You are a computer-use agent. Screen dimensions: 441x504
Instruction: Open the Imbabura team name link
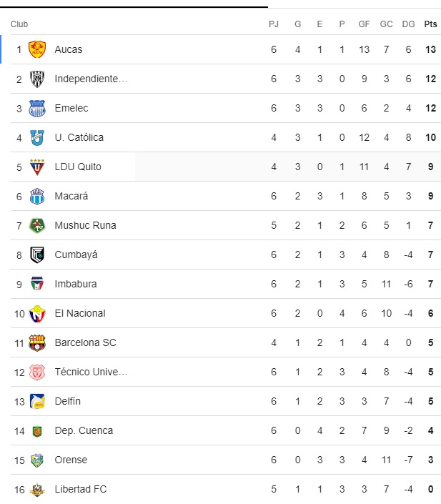[x=76, y=284]
